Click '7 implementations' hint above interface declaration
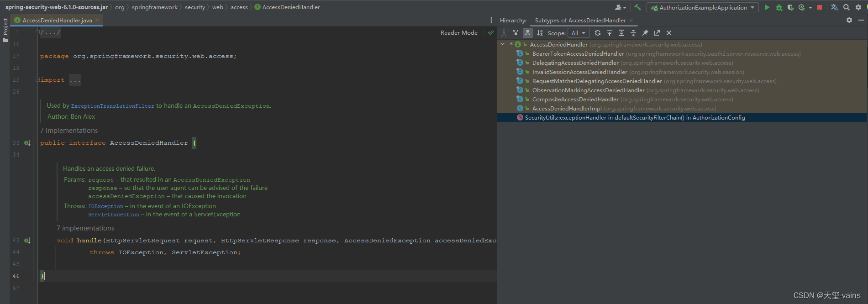 pyautogui.click(x=69, y=131)
